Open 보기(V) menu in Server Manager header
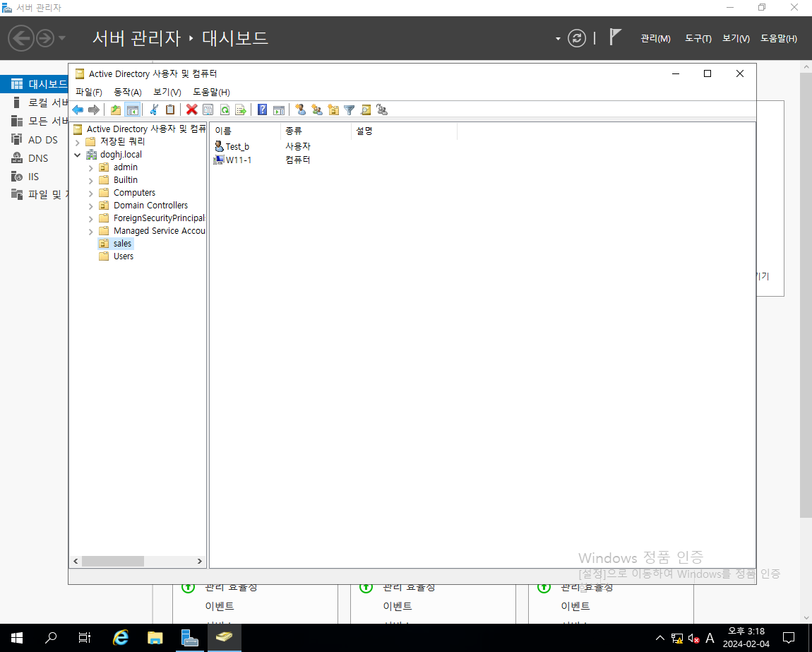Screen dimensions: 812x652 coord(736,38)
